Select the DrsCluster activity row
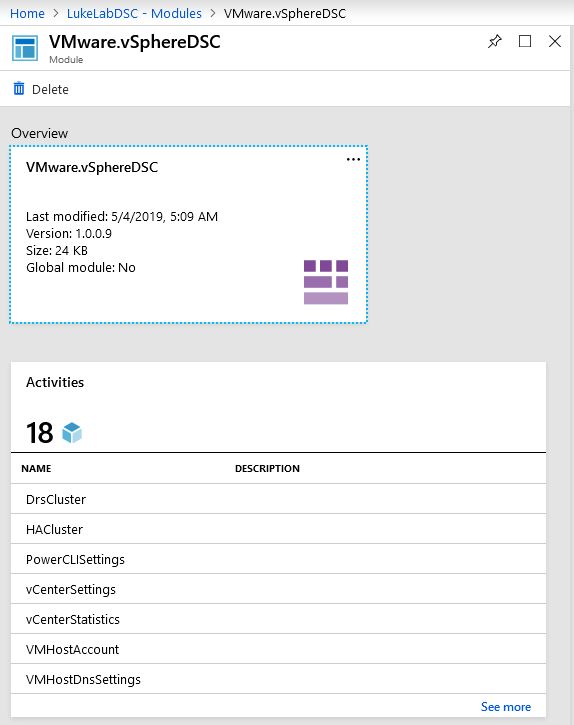Screen dimensions: 574x725 coord(278,499)
